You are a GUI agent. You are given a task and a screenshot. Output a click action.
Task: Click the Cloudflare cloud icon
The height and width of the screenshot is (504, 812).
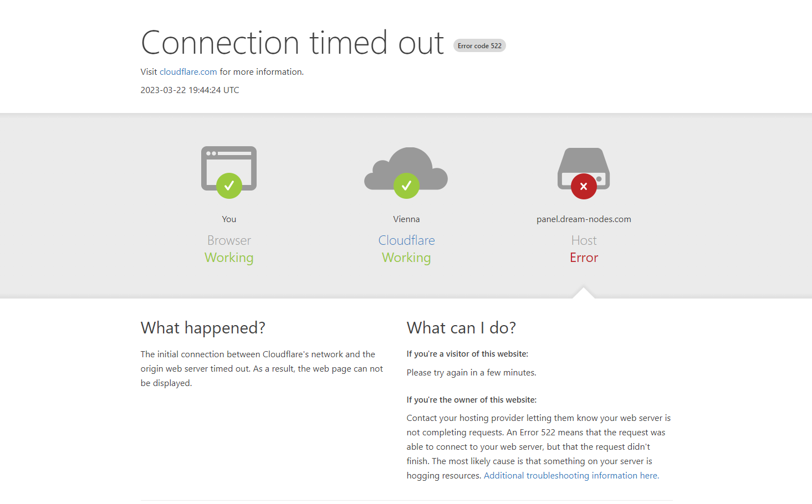pyautogui.click(x=406, y=168)
